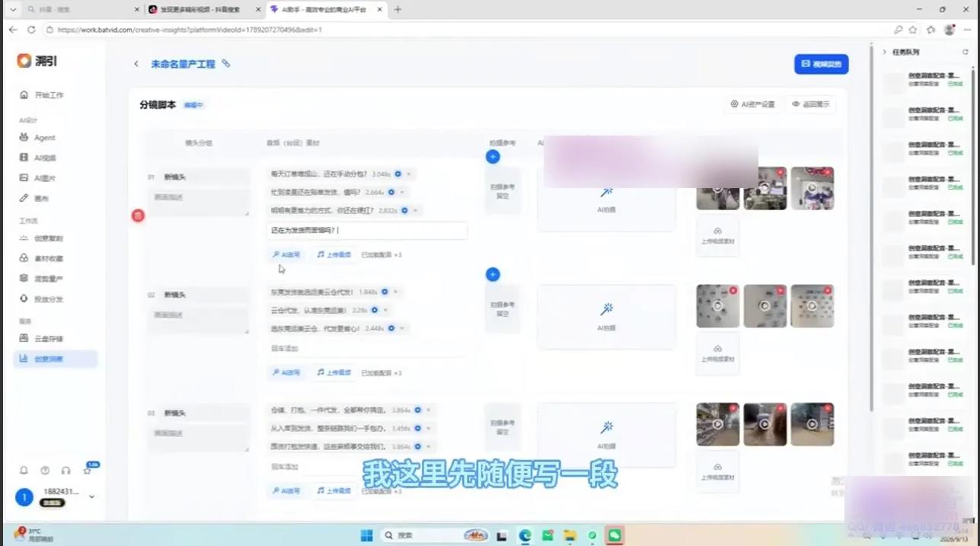Click the headset support icon in the sidebar
This screenshot has height=546, width=980.
click(66, 471)
